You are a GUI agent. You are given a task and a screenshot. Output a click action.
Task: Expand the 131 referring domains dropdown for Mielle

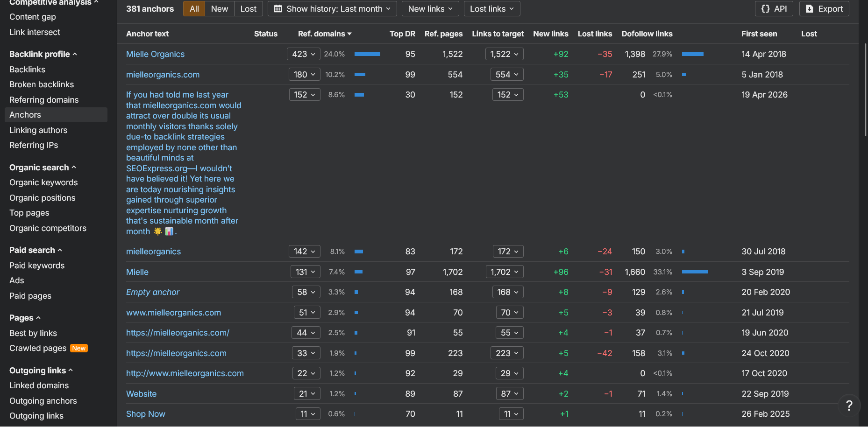[x=306, y=272]
